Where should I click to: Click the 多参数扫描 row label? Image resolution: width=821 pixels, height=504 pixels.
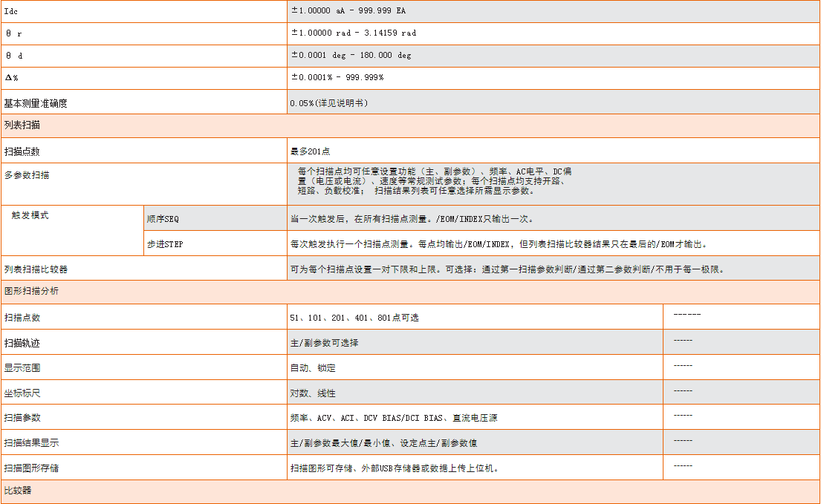click(27, 174)
